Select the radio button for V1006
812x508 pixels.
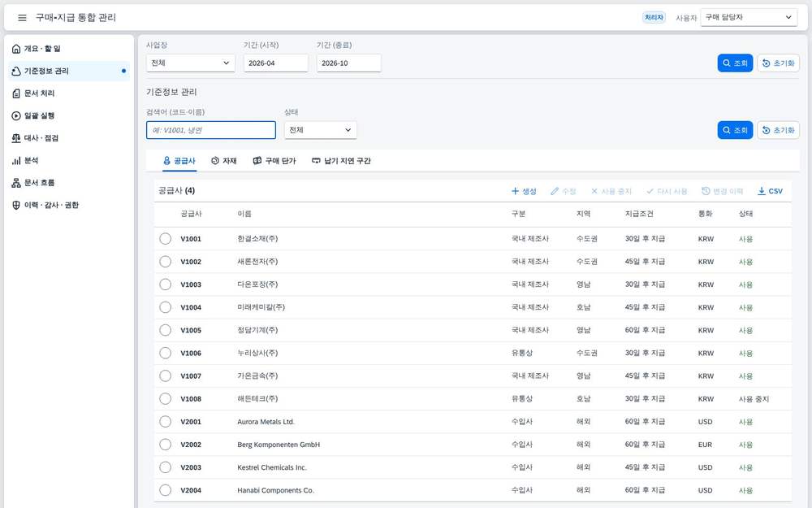(165, 353)
